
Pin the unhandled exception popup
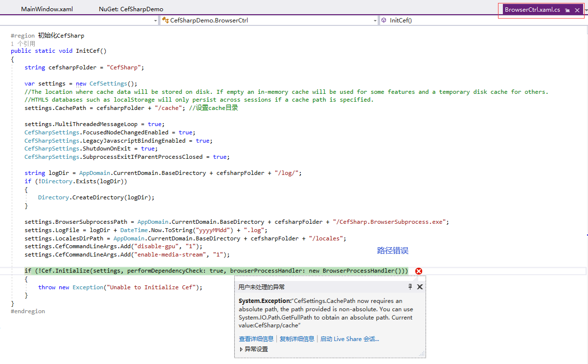point(410,287)
